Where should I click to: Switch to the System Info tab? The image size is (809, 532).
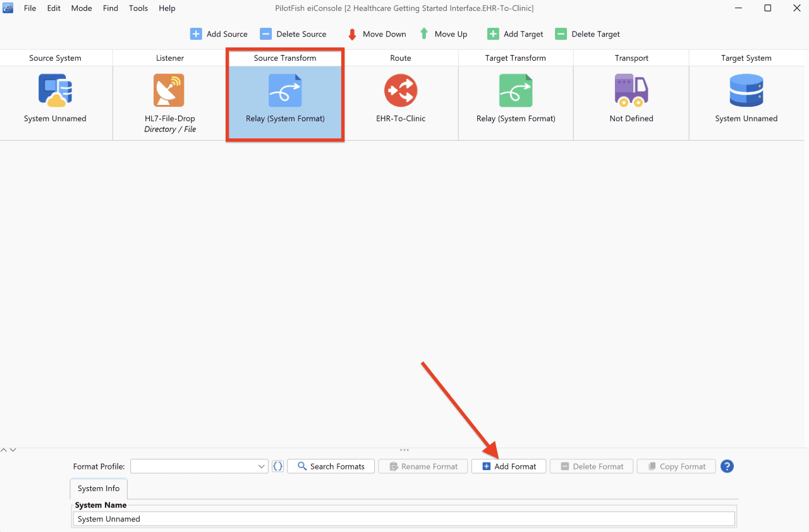point(99,488)
